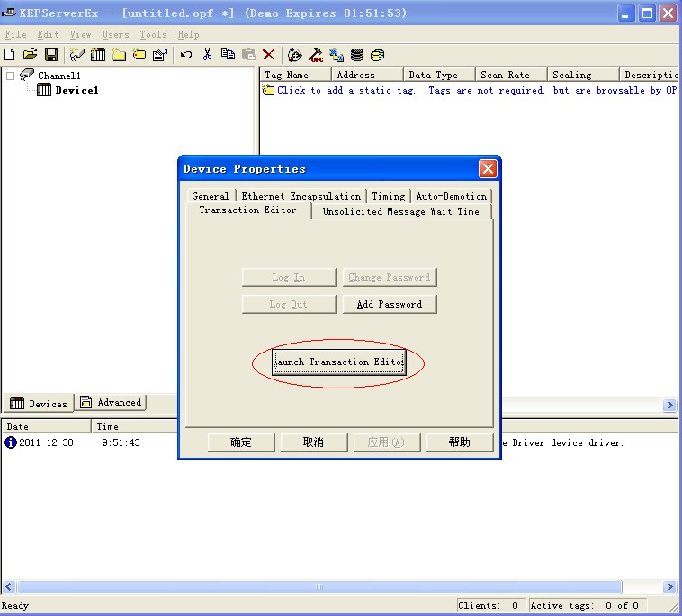Click the yellow disk-and-cube toolbar icon
The image size is (682, 616).
378,55
